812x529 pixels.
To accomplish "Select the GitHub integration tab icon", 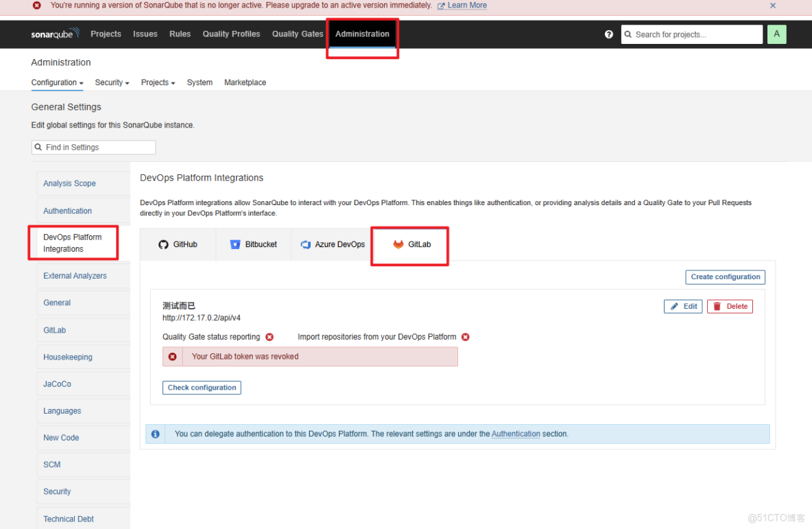I will click(x=163, y=244).
